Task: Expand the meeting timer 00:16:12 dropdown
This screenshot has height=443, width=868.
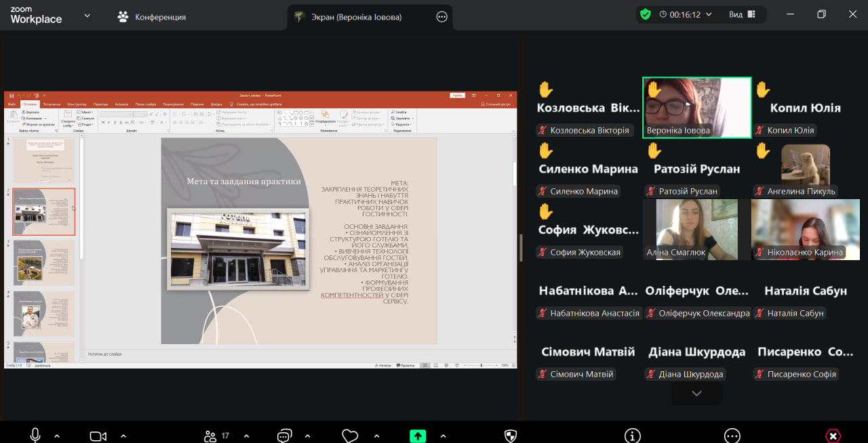Action: pos(709,14)
